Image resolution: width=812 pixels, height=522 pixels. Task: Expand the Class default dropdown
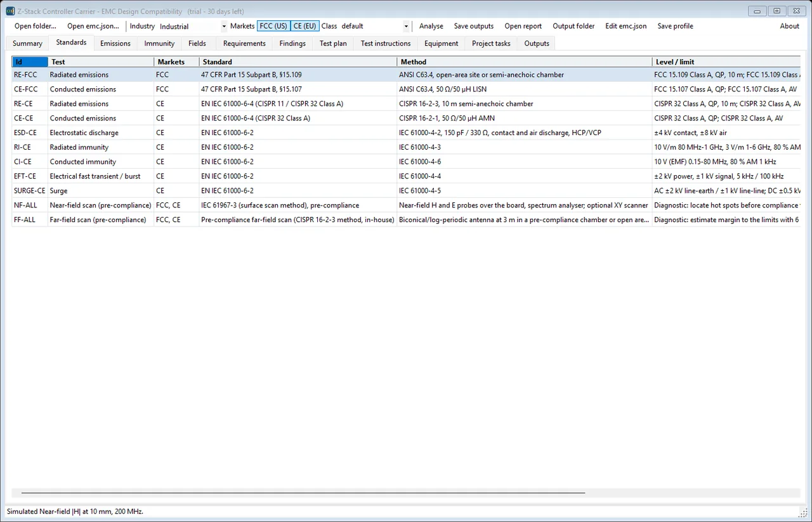[407, 27]
